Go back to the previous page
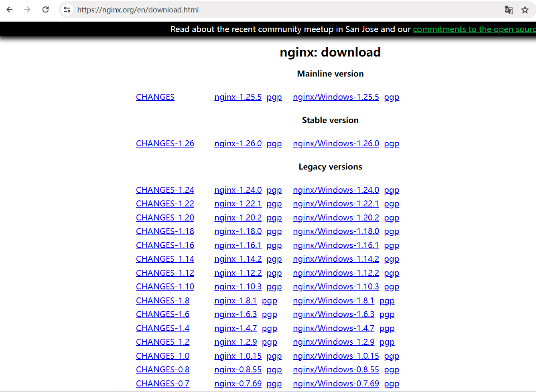The height and width of the screenshot is (392, 536). 10,10
